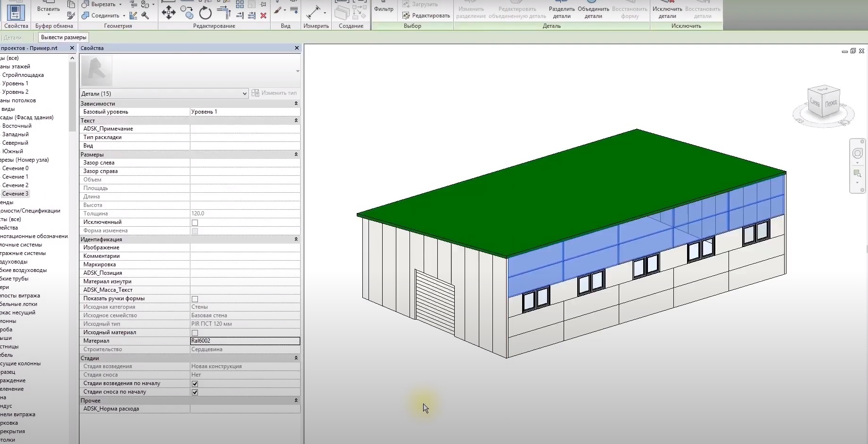Click the Вывести размеры button

tap(64, 37)
